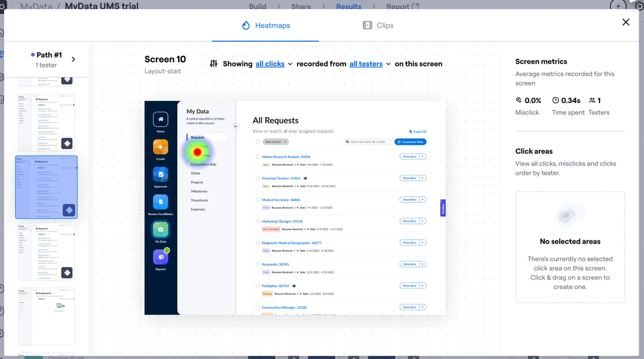Image resolution: width=644 pixels, height=359 pixels.
Task: Click the red heatmap hotspot on prototype
Action: coord(197,152)
